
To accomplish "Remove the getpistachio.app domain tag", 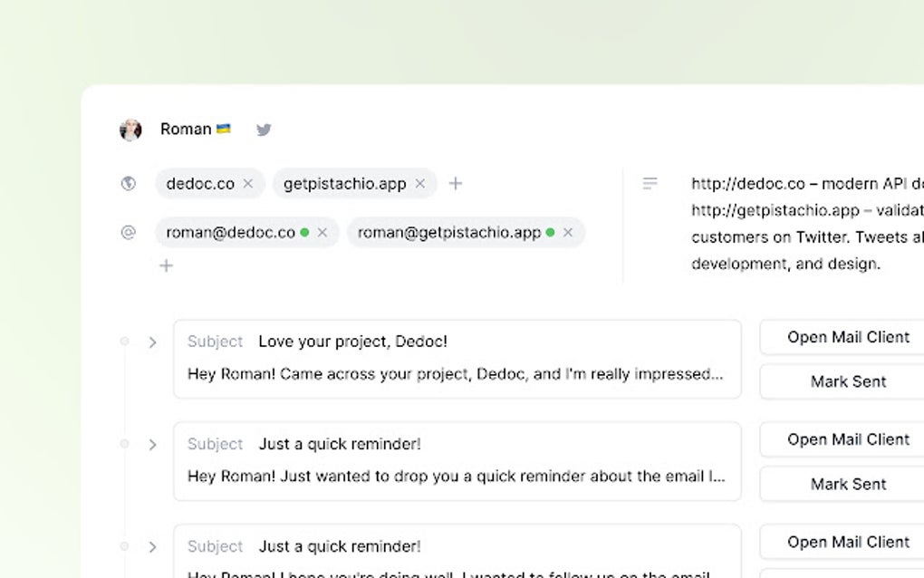I will tap(420, 184).
